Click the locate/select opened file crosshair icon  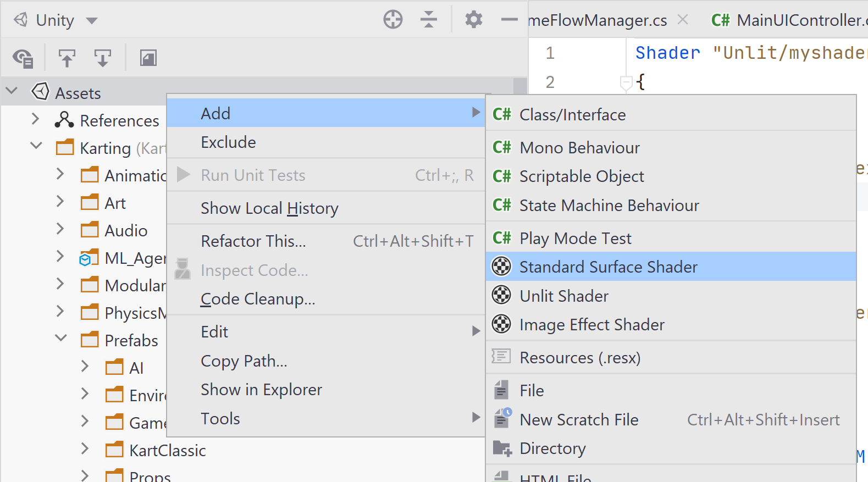pyautogui.click(x=392, y=20)
